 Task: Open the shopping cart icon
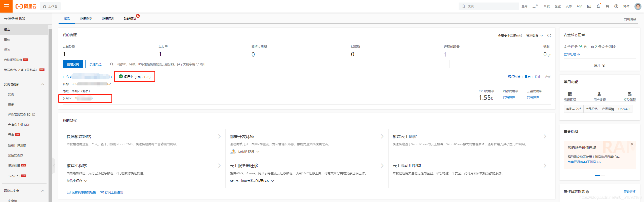coord(607,6)
